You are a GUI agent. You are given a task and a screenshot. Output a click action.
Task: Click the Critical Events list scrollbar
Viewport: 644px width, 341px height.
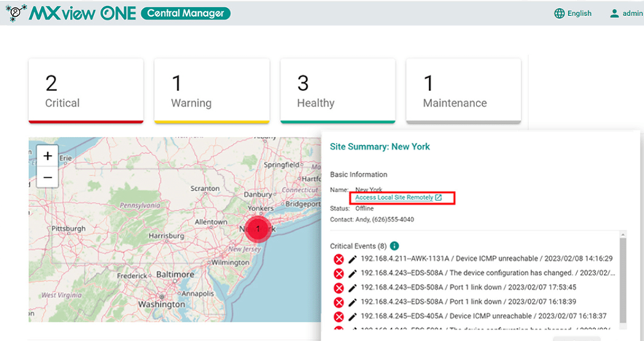pyautogui.click(x=623, y=281)
